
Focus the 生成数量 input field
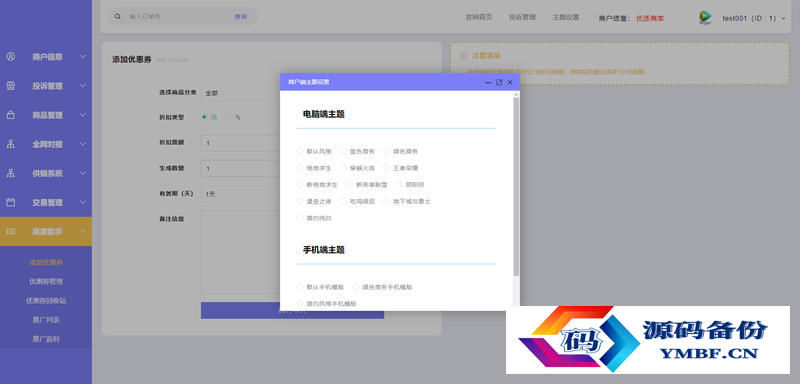pyautogui.click(x=240, y=168)
